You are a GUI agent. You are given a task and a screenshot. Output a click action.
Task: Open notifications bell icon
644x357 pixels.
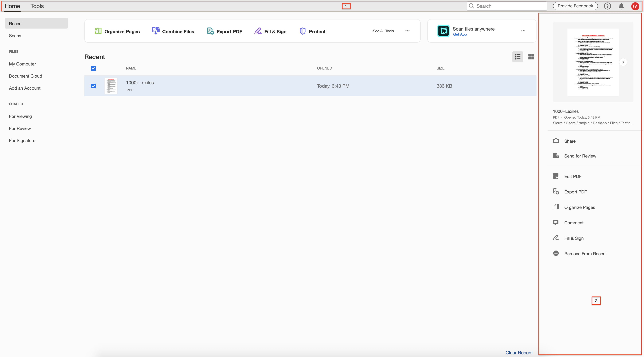[621, 6]
